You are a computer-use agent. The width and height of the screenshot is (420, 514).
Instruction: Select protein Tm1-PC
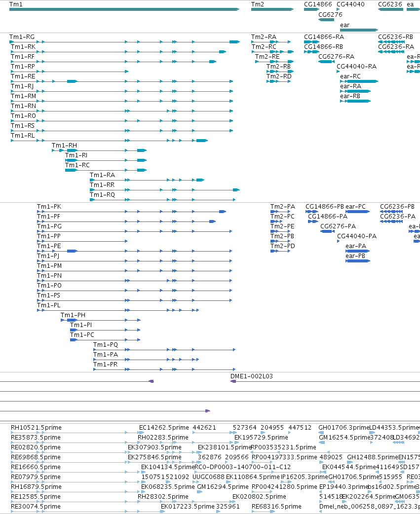click(105, 339)
